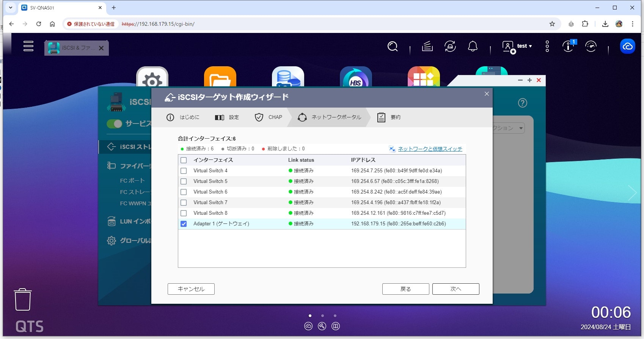Check the Virtual Switch 4 checkbox

pos(184,171)
